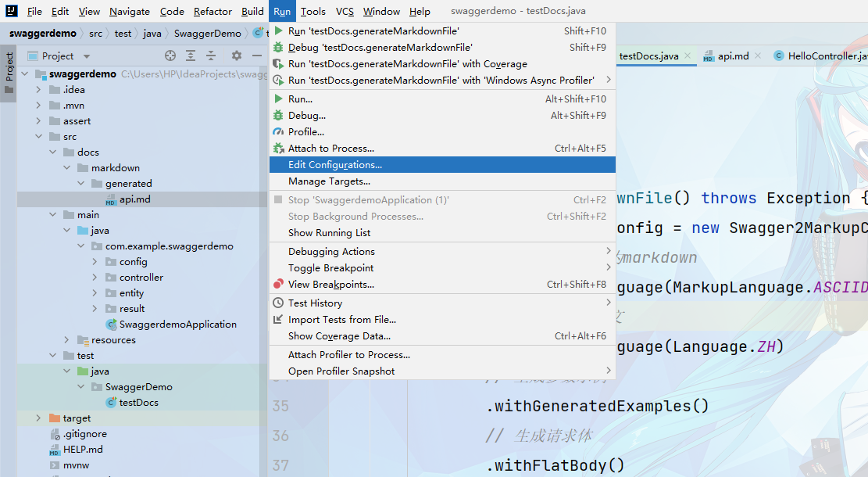Open the Tools menu
The height and width of the screenshot is (477, 868).
click(313, 11)
